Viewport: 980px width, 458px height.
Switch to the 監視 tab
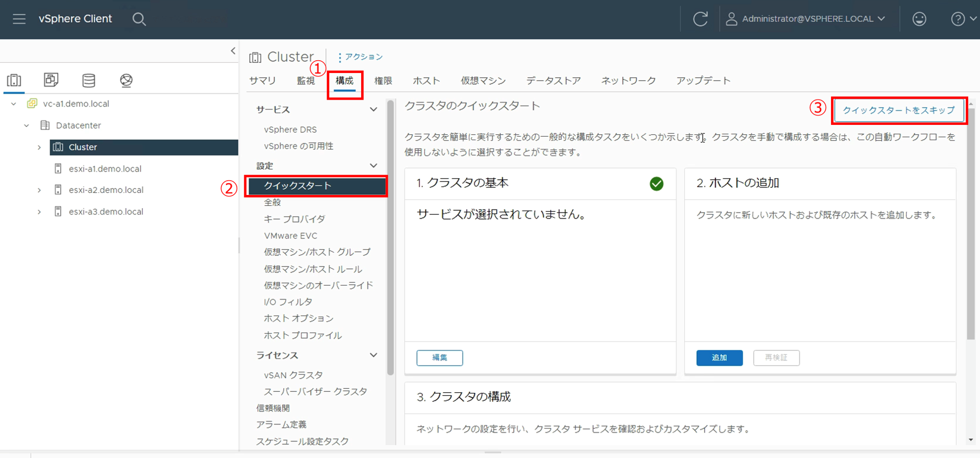(306, 80)
